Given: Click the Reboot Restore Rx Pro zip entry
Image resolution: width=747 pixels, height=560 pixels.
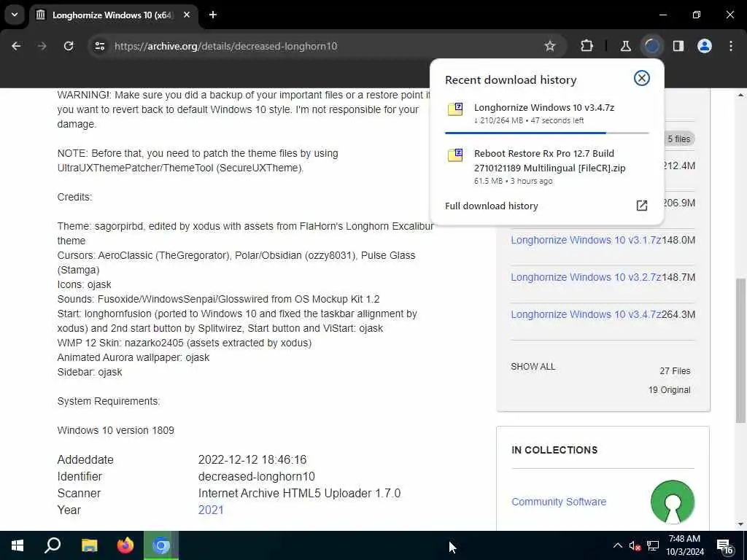Looking at the screenshot, I should click(x=546, y=166).
